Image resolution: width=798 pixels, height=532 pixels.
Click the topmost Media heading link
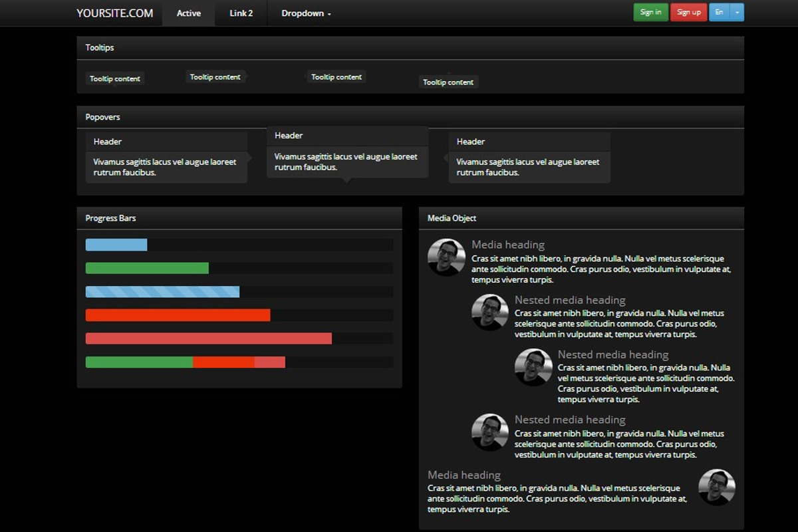[507, 244]
